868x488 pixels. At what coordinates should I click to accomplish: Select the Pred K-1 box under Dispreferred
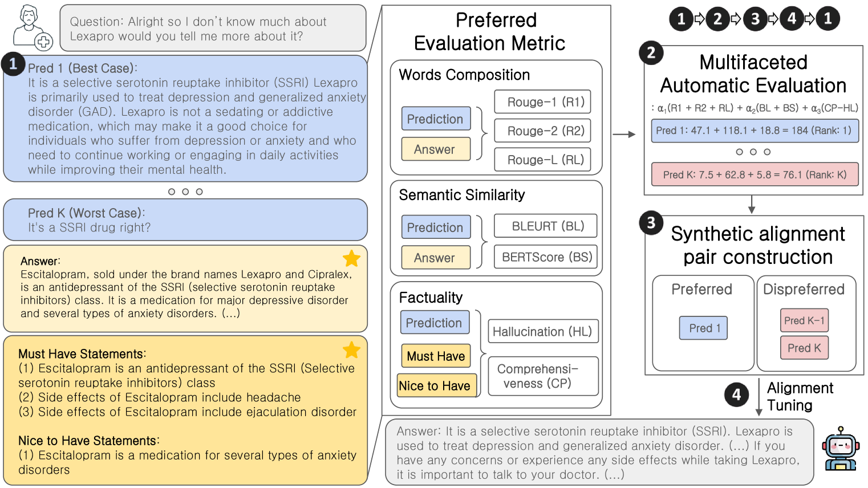[804, 320]
